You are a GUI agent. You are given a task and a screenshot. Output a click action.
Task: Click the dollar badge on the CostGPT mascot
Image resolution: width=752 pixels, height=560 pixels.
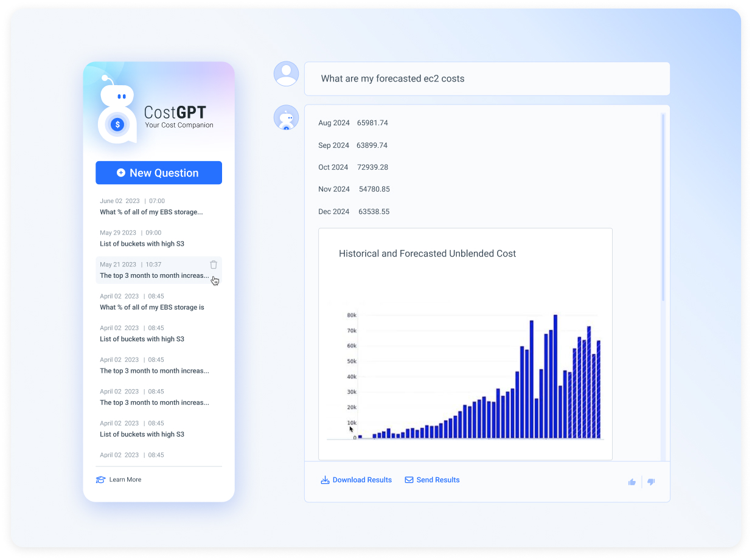(x=116, y=125)
